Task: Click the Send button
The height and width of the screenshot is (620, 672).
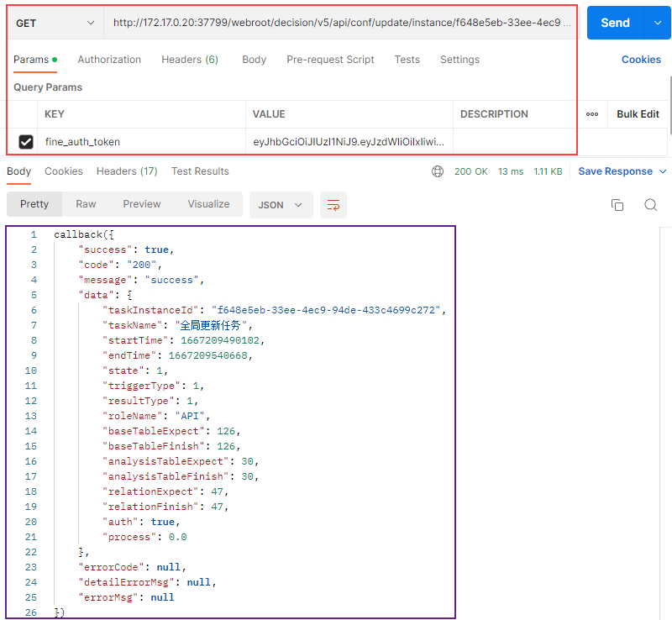Action: (x=615, y=23)
